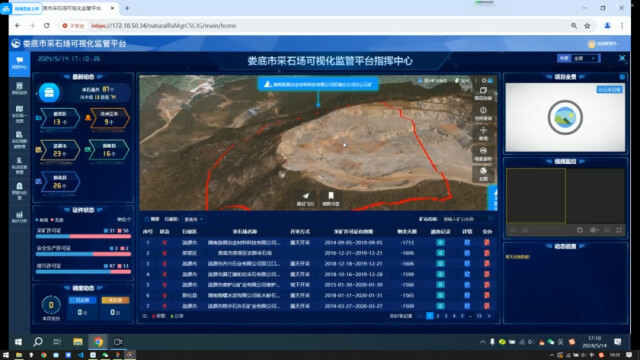
Task: Open the map settings gear icon
Action: (484, 81)
